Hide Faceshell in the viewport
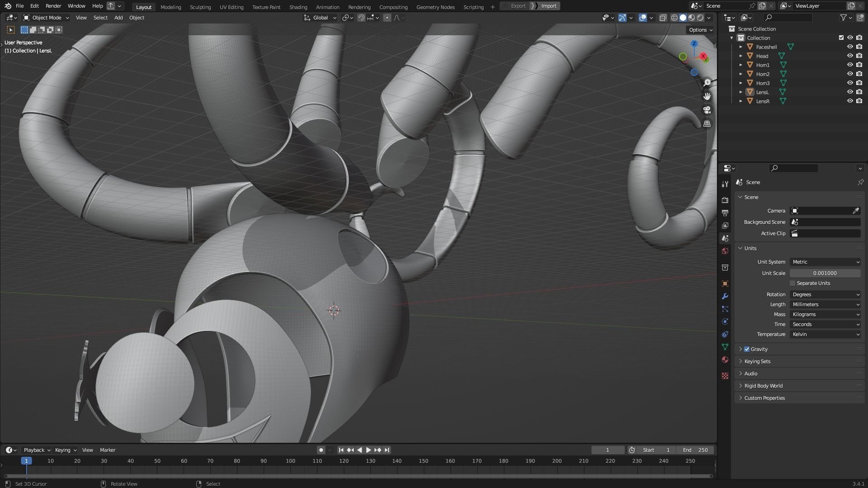This screenshot has width=868, height=488. pos(850,47)
